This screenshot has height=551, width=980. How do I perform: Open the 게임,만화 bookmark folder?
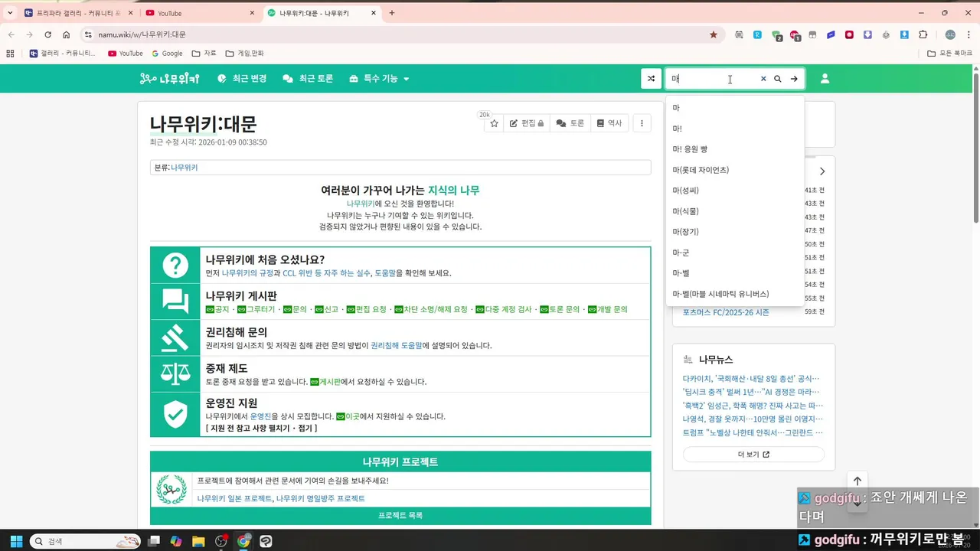(x=244, y=54)
